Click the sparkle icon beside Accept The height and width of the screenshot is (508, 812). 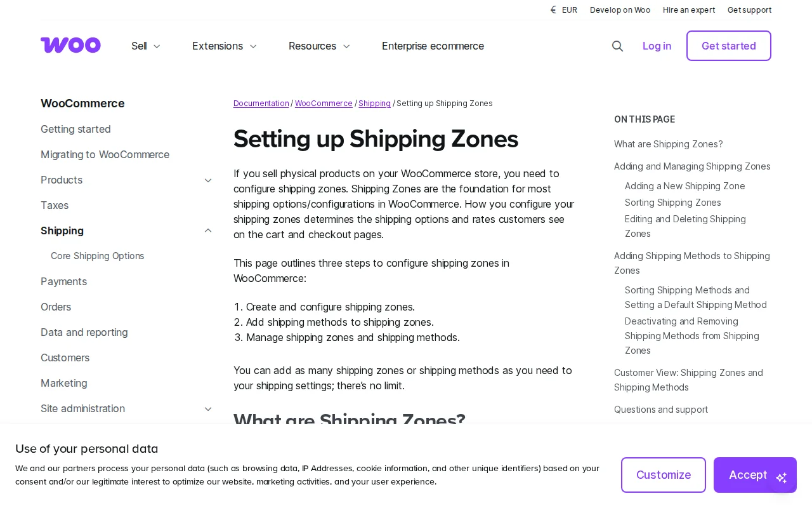pyautogui.click(x=782, y=478)
